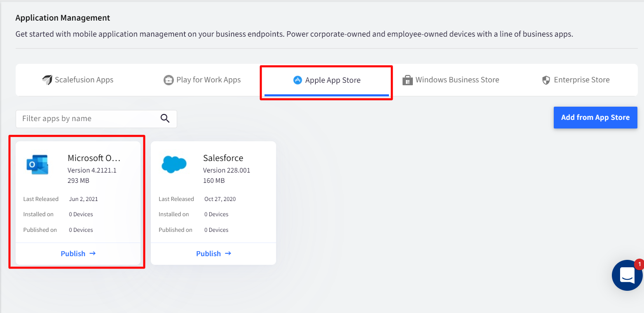Click the Microsoft O… app title
The height and width of the screenshot is (313, 644).
click(x=94, y=158)
